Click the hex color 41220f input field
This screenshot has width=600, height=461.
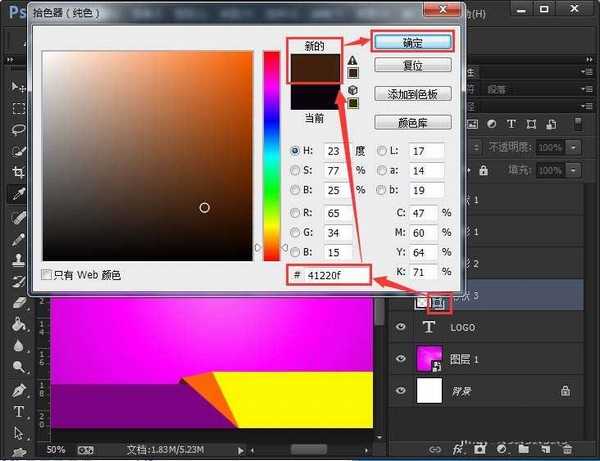(337, 274)
